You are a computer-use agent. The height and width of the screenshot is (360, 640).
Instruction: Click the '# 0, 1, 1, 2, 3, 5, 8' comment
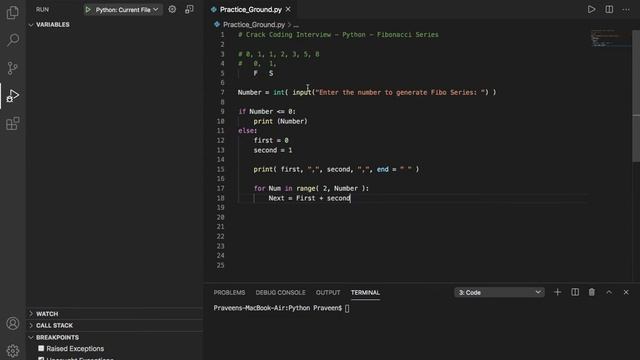279,54
